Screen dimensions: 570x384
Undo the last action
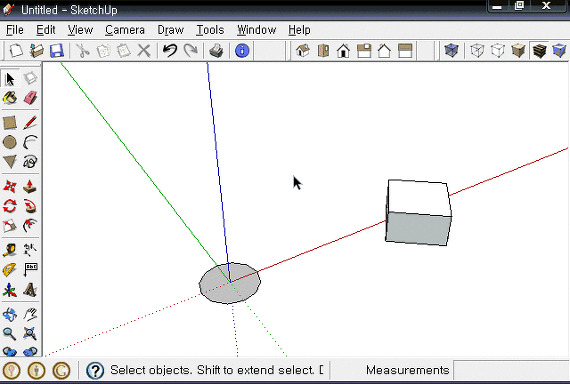[x=170, y=51]
